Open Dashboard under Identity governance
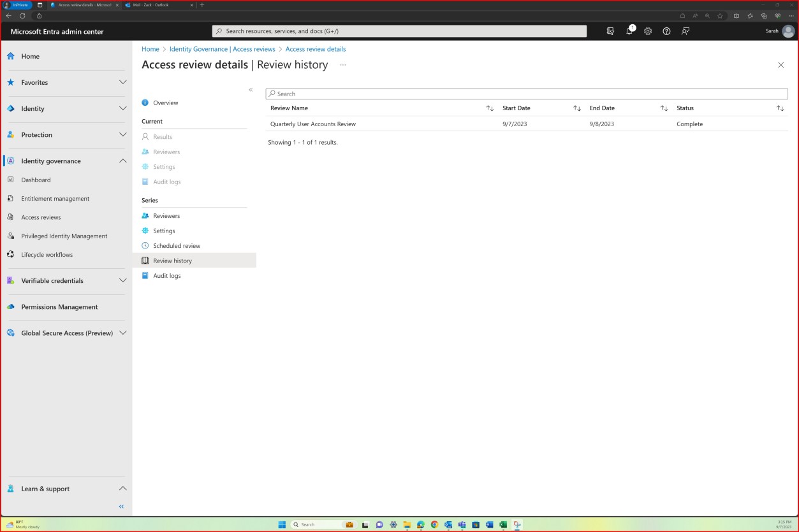The width and height of the screenshot is (799, 532). (36, 180)
